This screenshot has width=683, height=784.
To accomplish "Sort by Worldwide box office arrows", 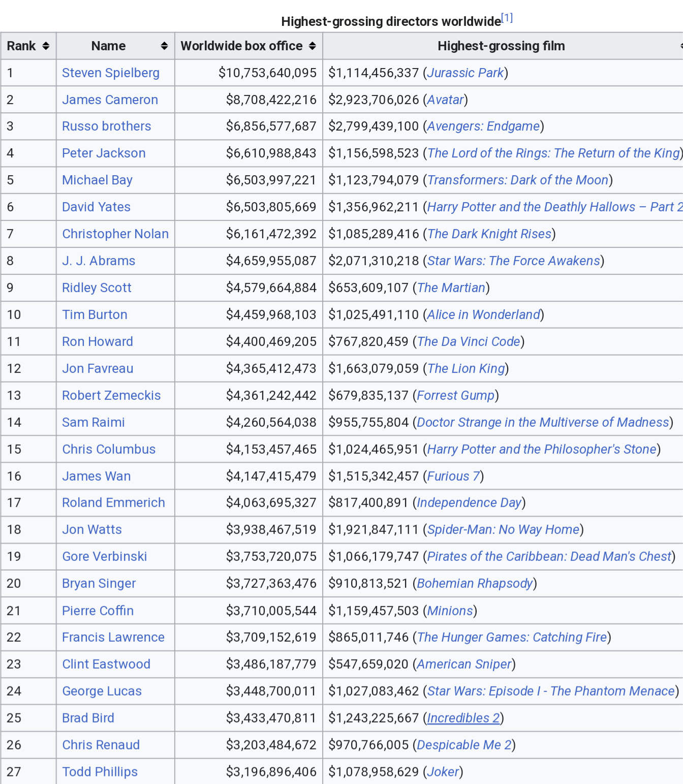I will 312,46.
